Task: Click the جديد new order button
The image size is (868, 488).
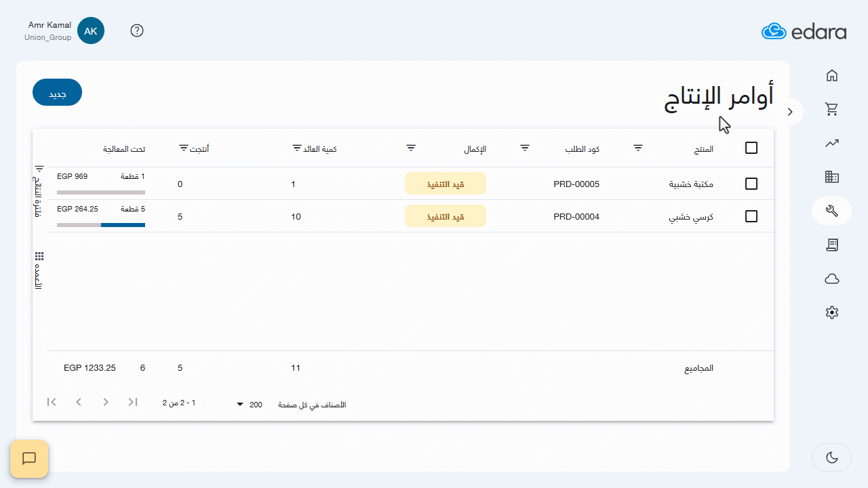Action: pyautogui.click(x=57, y=93)
